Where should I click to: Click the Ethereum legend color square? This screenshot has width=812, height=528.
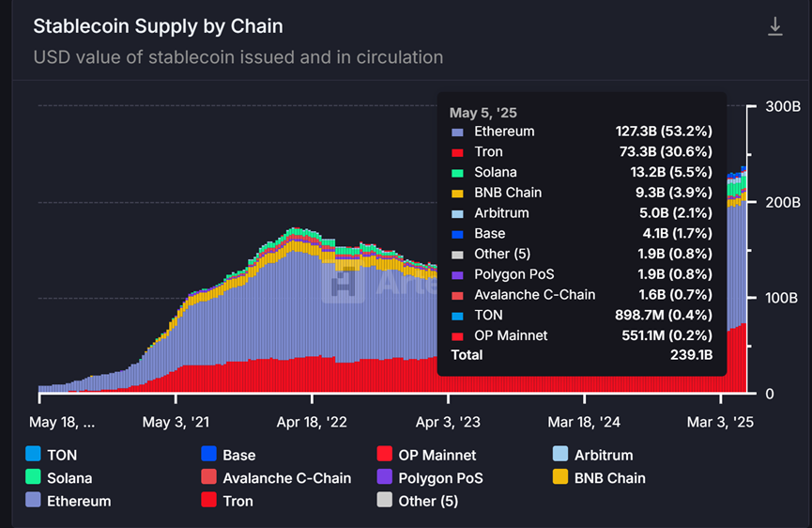[x=34, y=501]
